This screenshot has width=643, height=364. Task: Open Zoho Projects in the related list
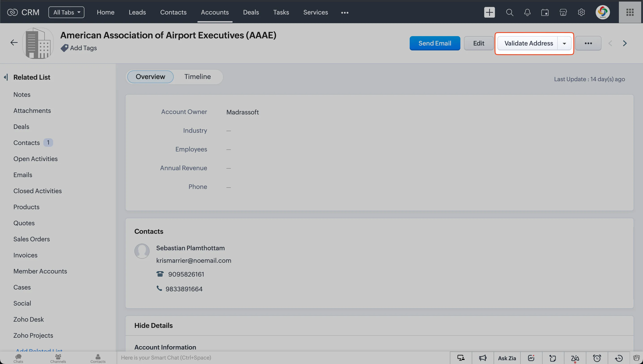coord(33,335)
